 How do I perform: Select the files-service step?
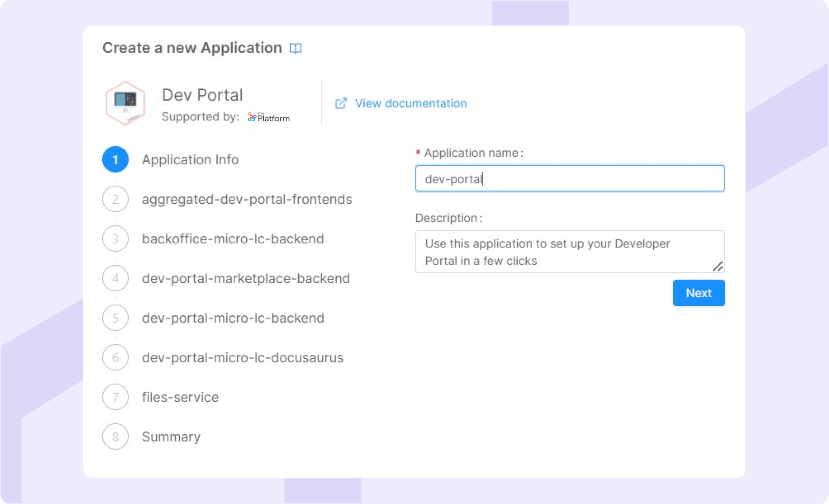pos(180,397)
